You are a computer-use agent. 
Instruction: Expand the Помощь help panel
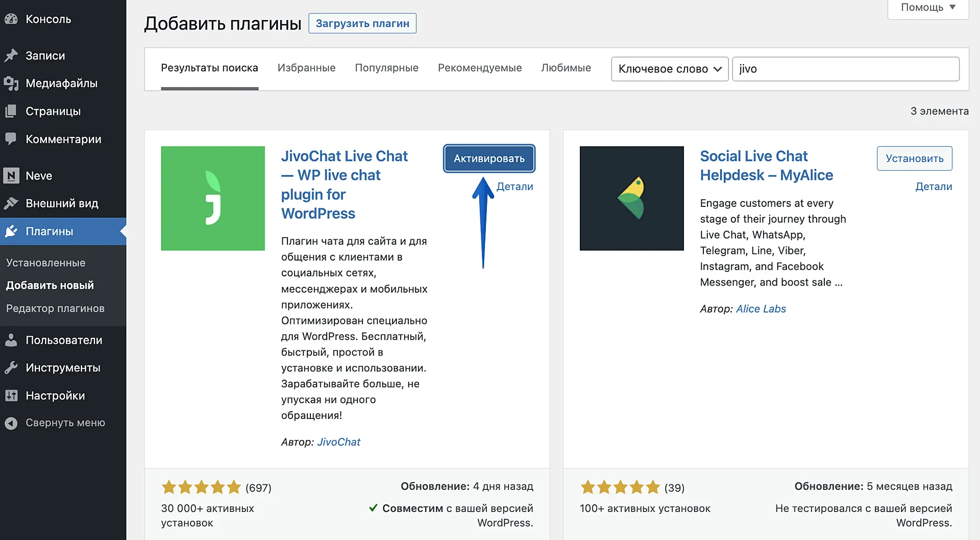(x=927, y=8)
